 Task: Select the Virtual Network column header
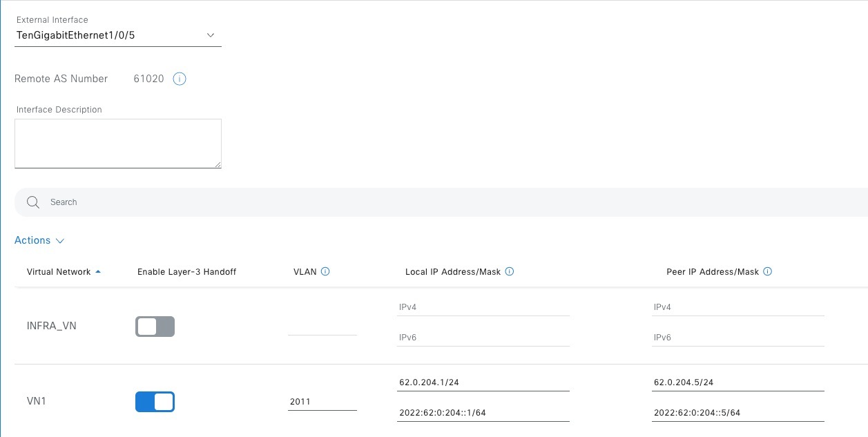57,272
